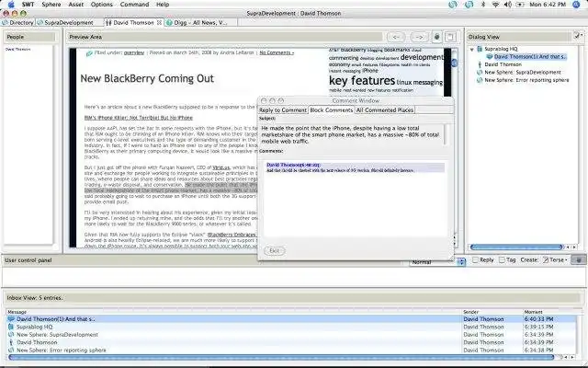Click the forward arrow button in Preview Area
This screenshot has width=588, height=368.
[x=419, y=37]
